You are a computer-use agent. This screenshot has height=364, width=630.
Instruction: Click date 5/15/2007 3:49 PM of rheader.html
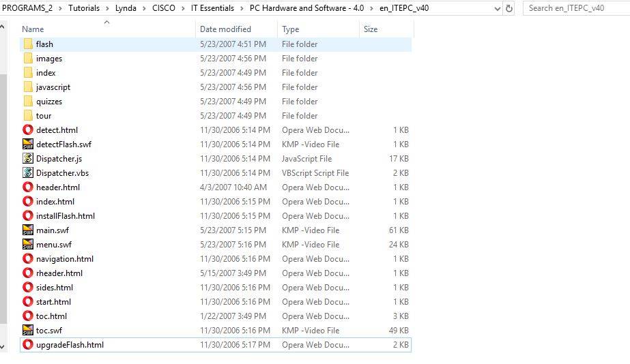coord(233,273)
